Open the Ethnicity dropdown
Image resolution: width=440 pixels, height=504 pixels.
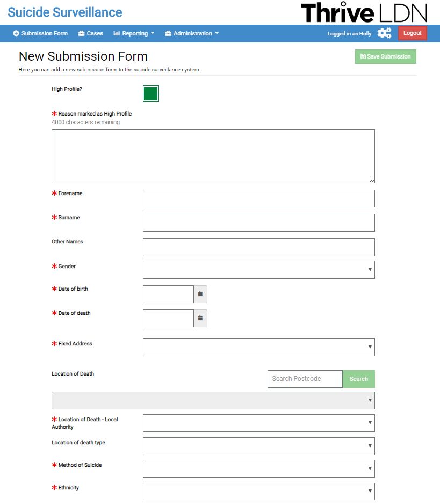coord(258,491)
